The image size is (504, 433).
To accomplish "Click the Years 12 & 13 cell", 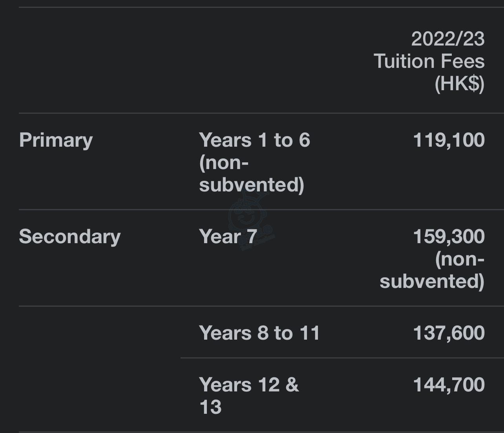I will point(249,395).
